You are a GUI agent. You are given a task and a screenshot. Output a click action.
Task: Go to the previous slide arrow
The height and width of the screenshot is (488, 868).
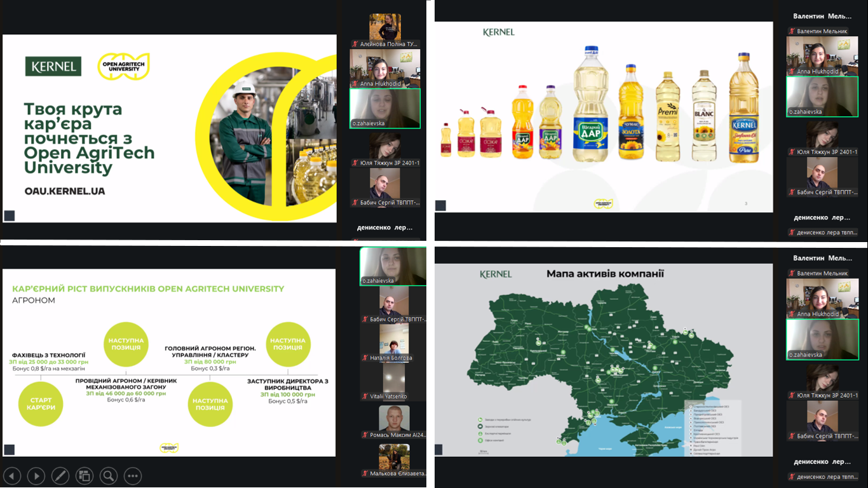pos(12,475)
